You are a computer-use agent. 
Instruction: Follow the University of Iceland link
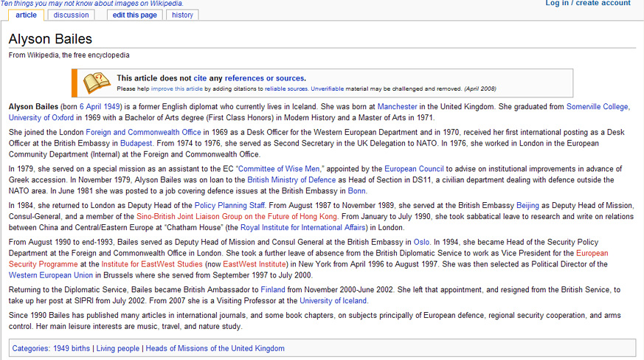[333, 300]
